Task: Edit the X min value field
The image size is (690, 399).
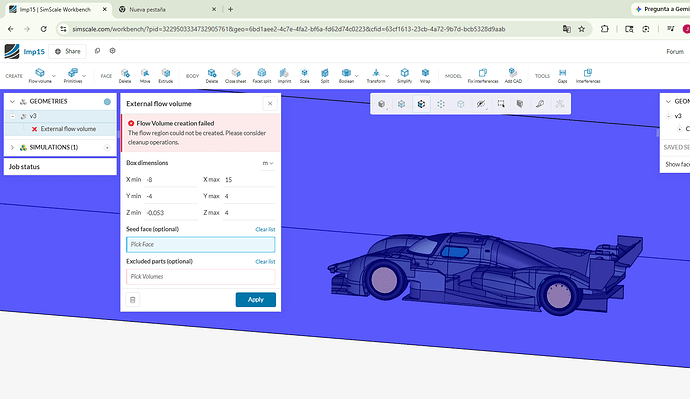Action: 171,179
